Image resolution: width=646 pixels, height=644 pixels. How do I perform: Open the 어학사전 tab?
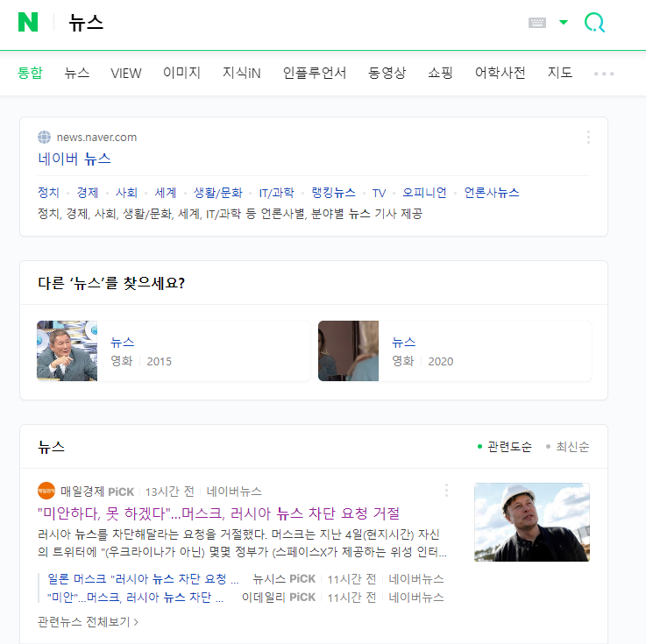pos(500,73)
